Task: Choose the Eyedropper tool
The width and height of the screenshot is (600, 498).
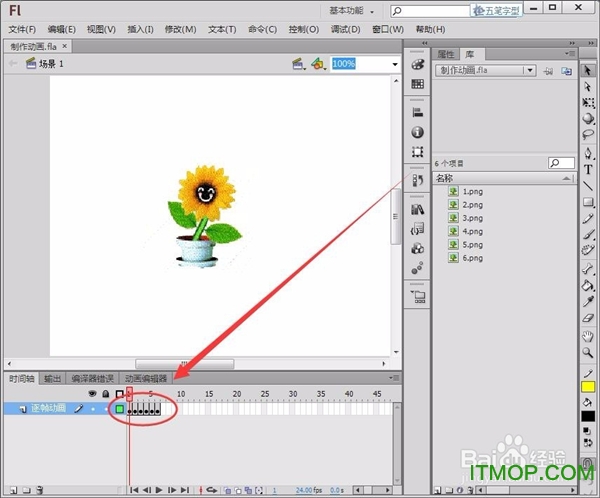Action: pos(588,300)
